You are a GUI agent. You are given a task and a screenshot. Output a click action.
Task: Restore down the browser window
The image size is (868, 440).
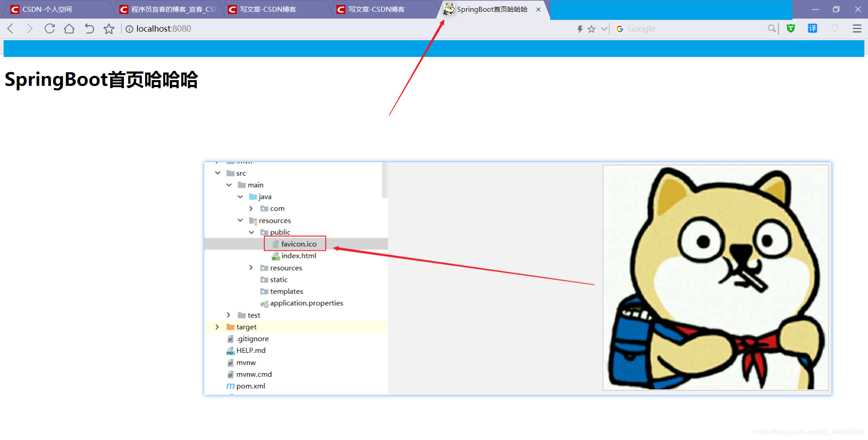[836, 9]
